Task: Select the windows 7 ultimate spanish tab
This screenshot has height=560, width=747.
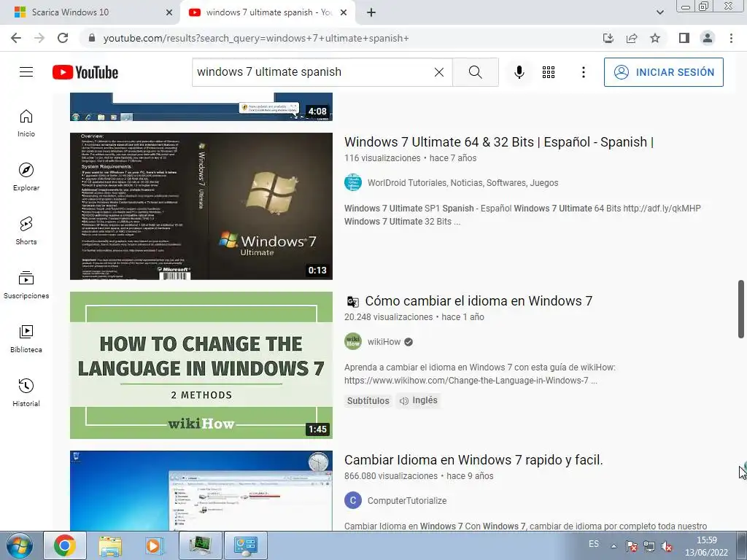Action: pyautogui.click(x=267, y=12)
